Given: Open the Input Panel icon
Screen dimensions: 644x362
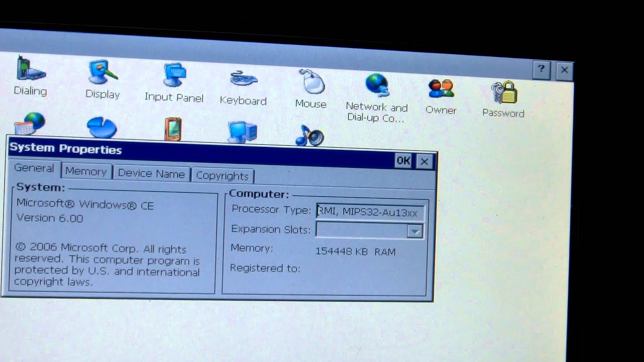Looking at the screenshot, I should pos(174,82).
